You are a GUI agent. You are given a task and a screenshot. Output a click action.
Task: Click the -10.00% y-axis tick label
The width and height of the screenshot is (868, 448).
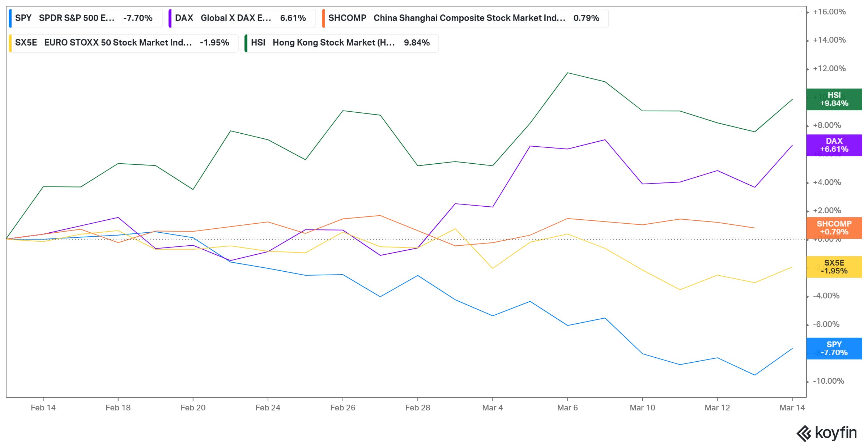(x=828, y=381)
